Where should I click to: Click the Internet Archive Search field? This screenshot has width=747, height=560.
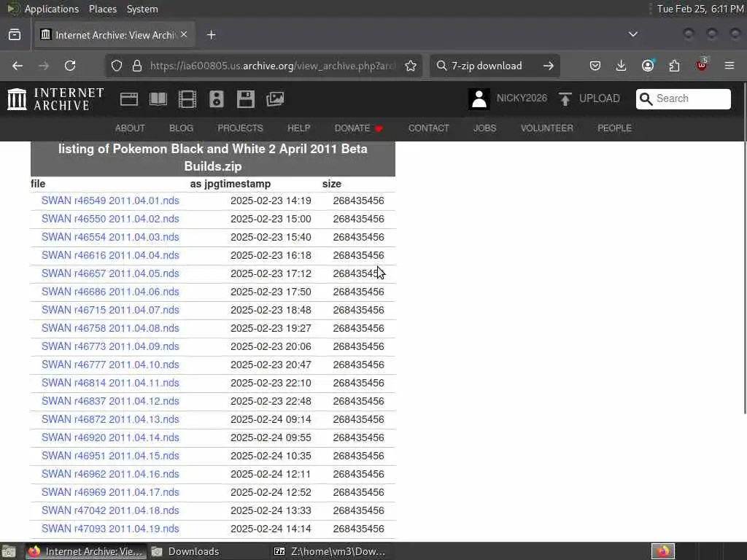(683, 98)
